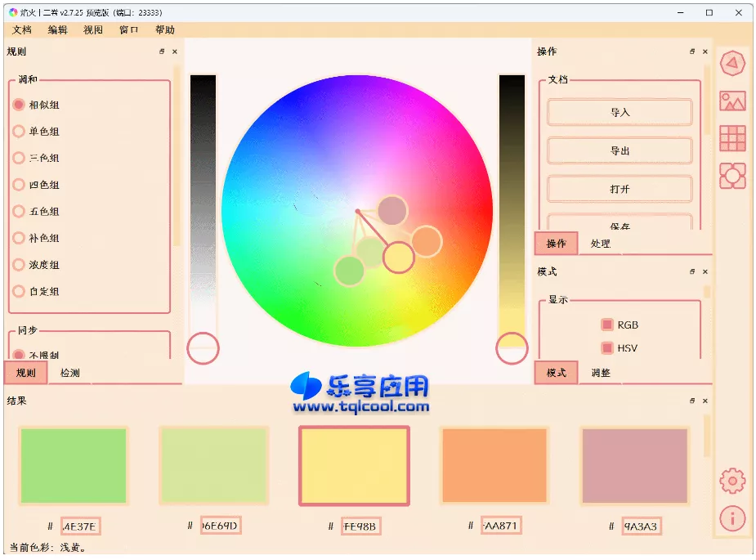756x560 pixels.
Task: Click the float icon on the 结果 panel header
Action: point(692,401)
